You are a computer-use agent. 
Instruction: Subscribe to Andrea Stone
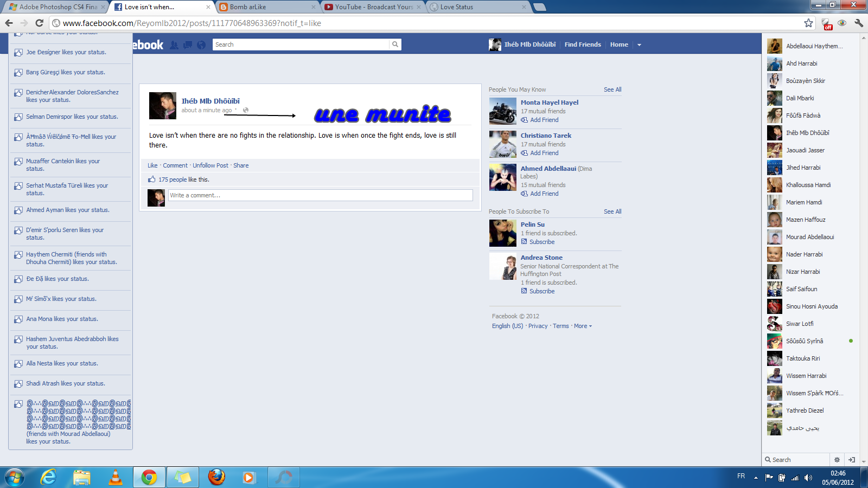pyautogui.click(x=542, y=291)
